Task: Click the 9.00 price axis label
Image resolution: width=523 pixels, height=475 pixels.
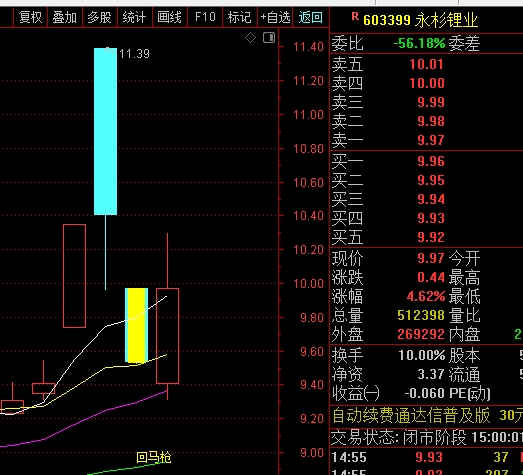Action: [312, 453]
